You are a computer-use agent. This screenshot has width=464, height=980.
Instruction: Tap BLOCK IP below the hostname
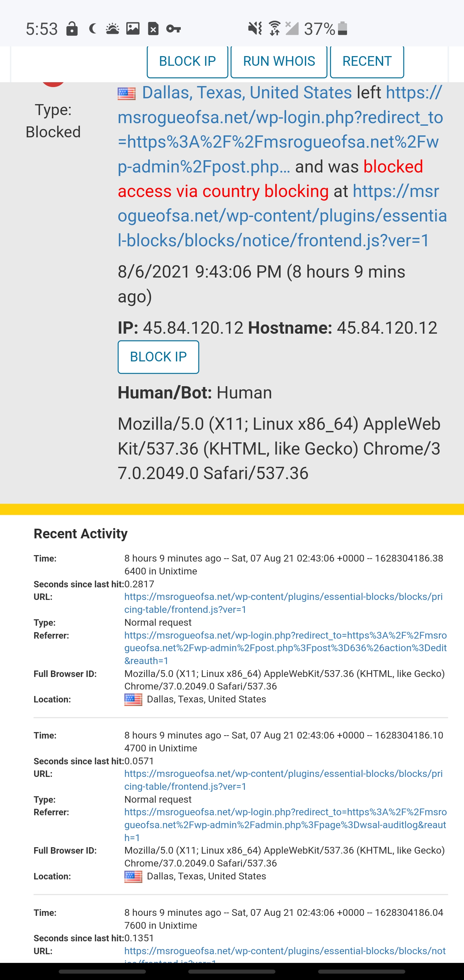(158, 357)
